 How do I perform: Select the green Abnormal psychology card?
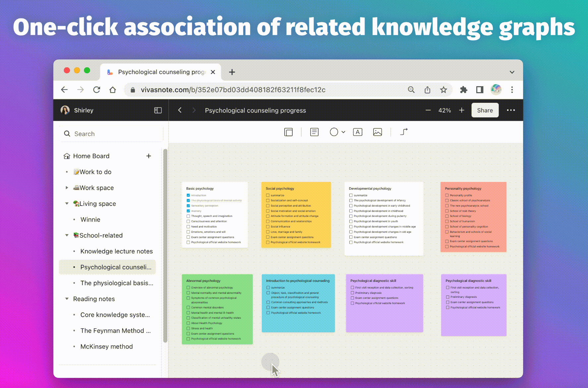[x=217, y=309]
